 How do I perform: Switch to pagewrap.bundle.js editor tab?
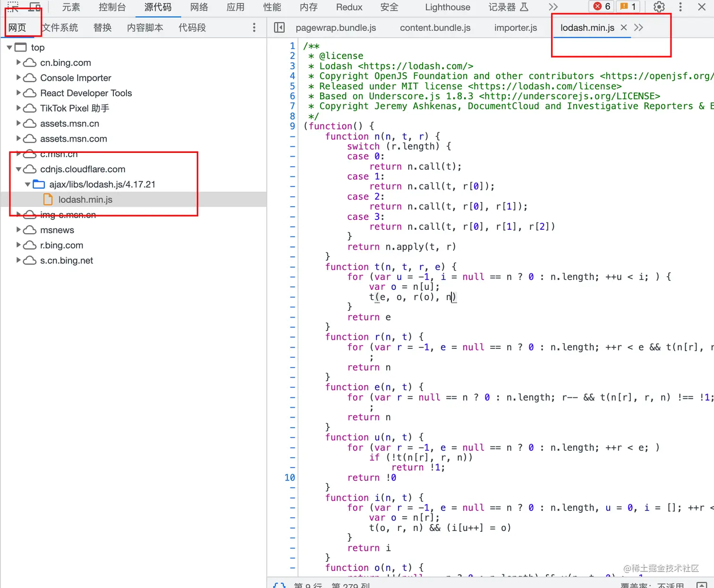336,27
